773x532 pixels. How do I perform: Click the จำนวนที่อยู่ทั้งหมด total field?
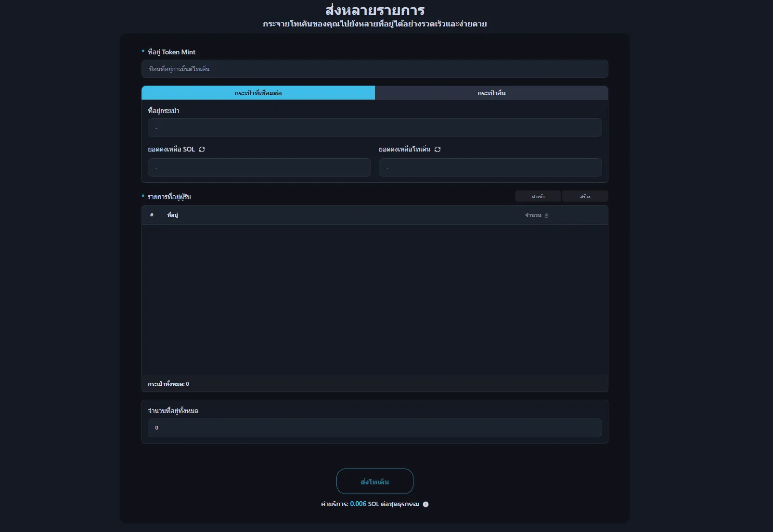374,428
